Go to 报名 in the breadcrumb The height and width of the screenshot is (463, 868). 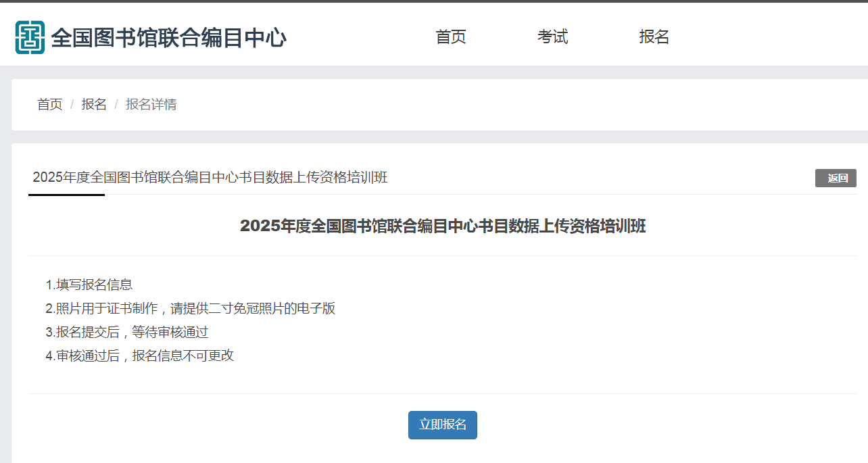pos(94,105)
